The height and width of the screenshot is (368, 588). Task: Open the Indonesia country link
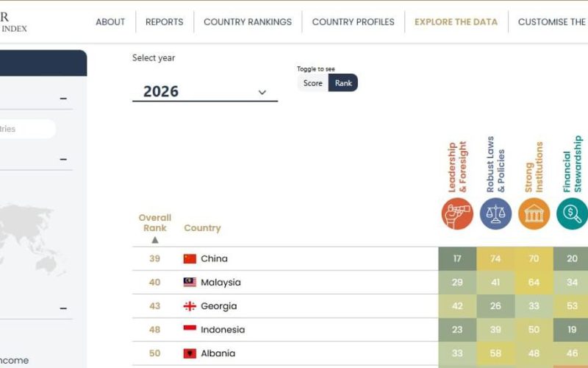[223, 330]
